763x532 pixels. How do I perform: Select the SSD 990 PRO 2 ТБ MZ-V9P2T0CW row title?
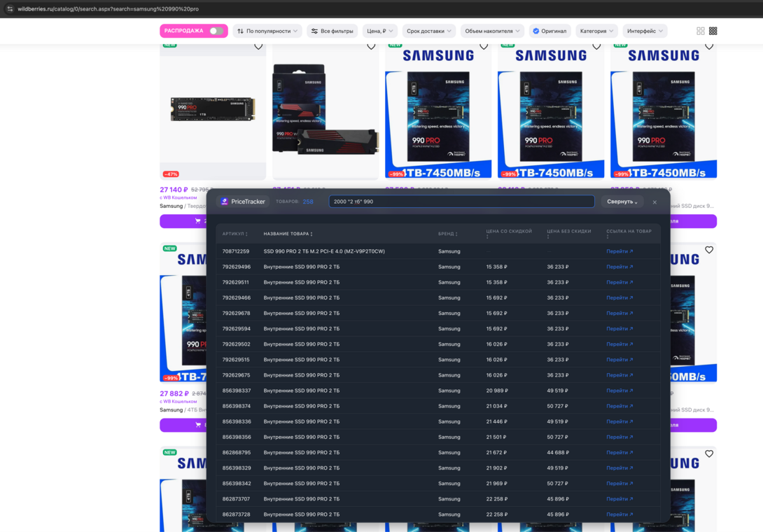[x=324, y=251]
